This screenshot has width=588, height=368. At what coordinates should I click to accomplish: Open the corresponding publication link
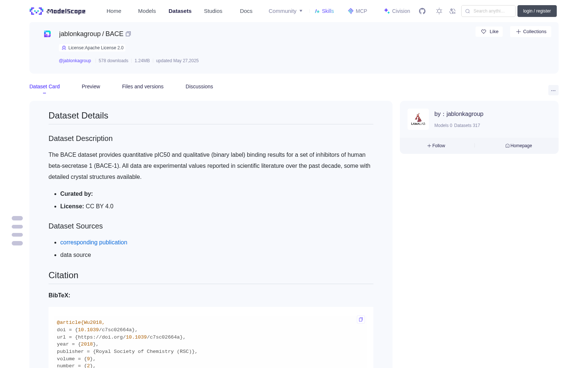coord(94,242)
